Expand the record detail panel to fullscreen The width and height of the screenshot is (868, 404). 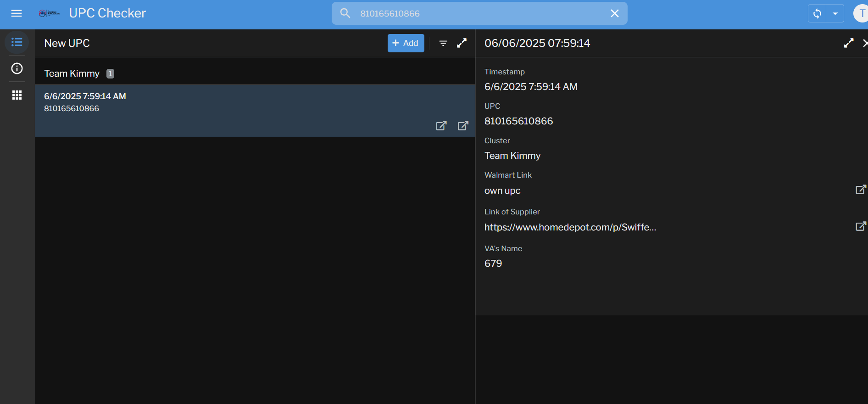tap(849, 43)
